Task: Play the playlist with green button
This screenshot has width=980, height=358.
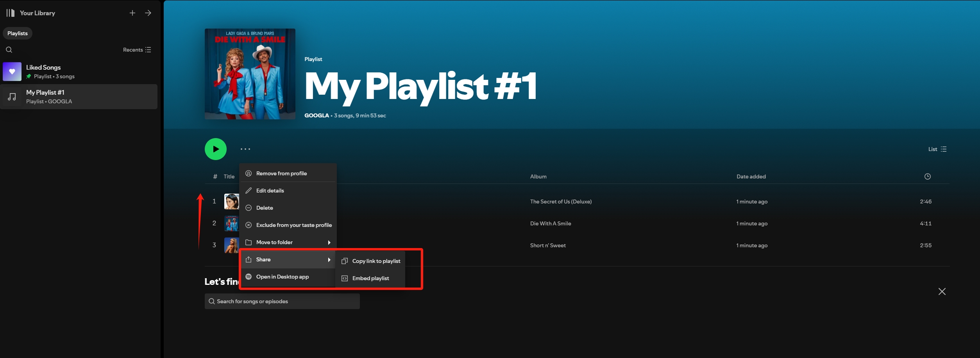Action: [x=216, y=149]
